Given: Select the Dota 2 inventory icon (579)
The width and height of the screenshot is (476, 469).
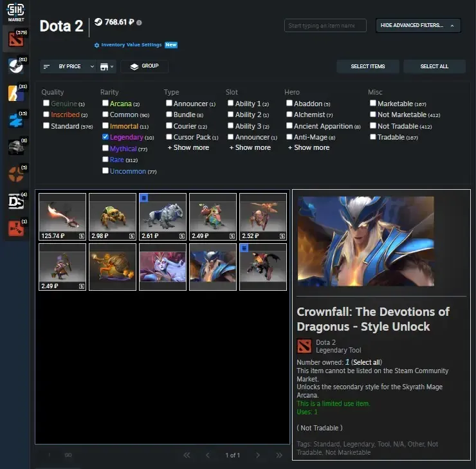Looking at the screenshot, I should pyautogui.click(x=16, y=39).
